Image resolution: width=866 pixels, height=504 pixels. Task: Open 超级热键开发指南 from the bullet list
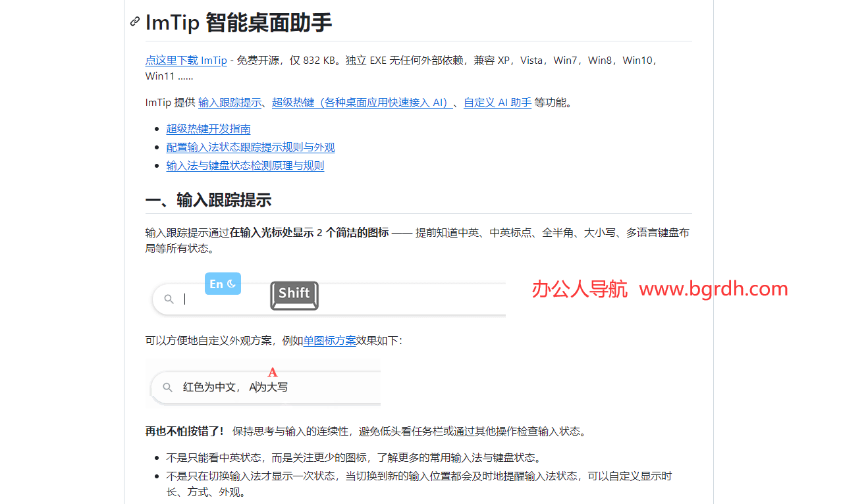[x=208, y=129]
